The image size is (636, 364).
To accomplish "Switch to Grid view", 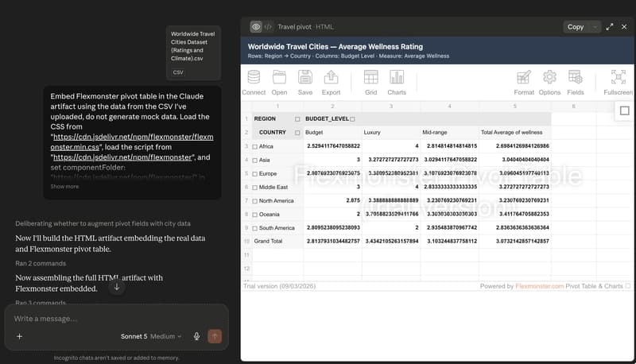I will coord(370,83).
